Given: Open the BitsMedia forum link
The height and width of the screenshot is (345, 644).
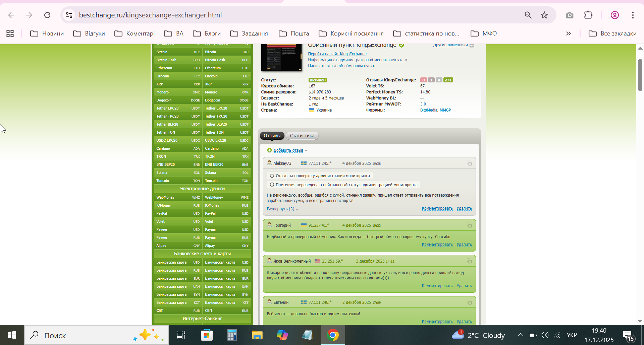Looking at the screenshot, I should 429,110.
